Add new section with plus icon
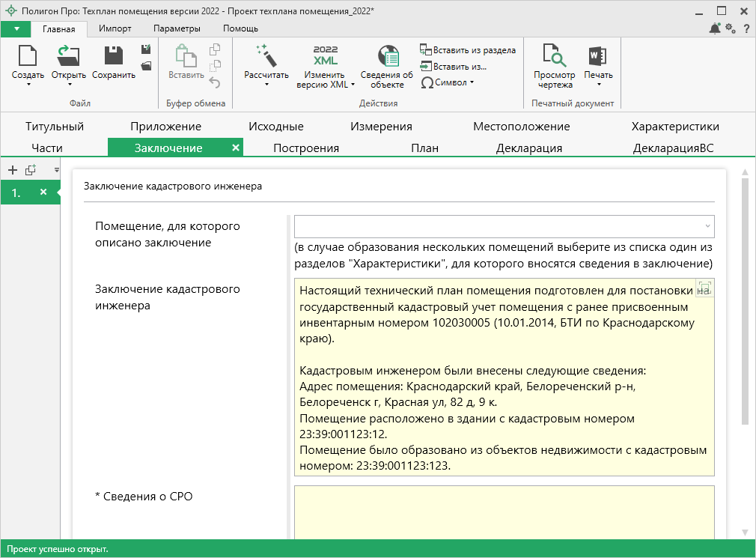The height and width of the screenshot is (558, 756). click(12, 170)
